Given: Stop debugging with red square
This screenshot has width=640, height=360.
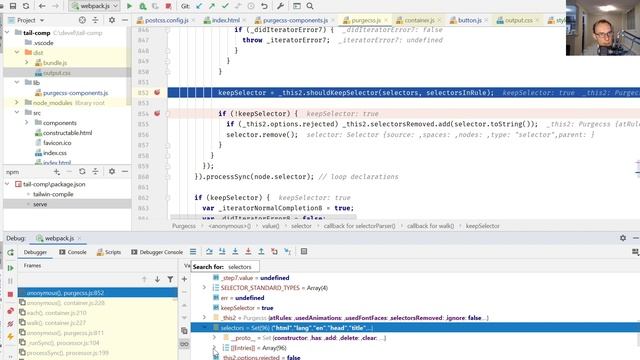Looking at the screenshot, I should tap(11, 294).
